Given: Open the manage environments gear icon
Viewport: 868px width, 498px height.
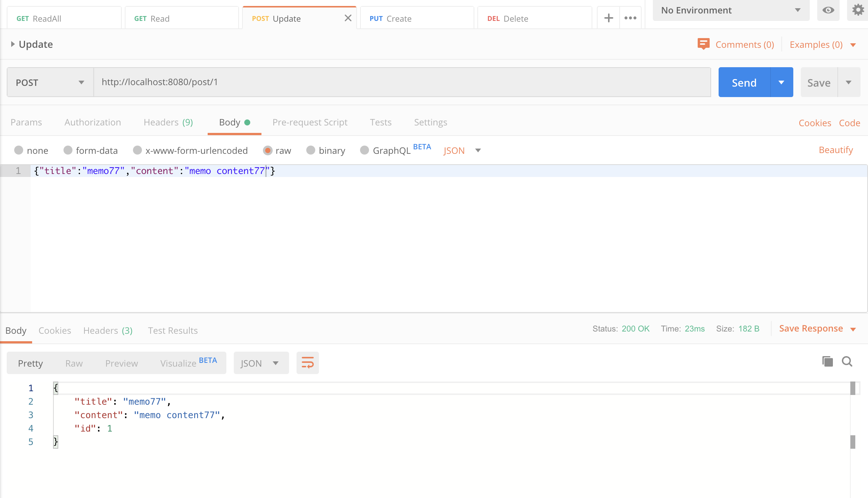Looking at the screenshot, I should [x=858, y=10].
